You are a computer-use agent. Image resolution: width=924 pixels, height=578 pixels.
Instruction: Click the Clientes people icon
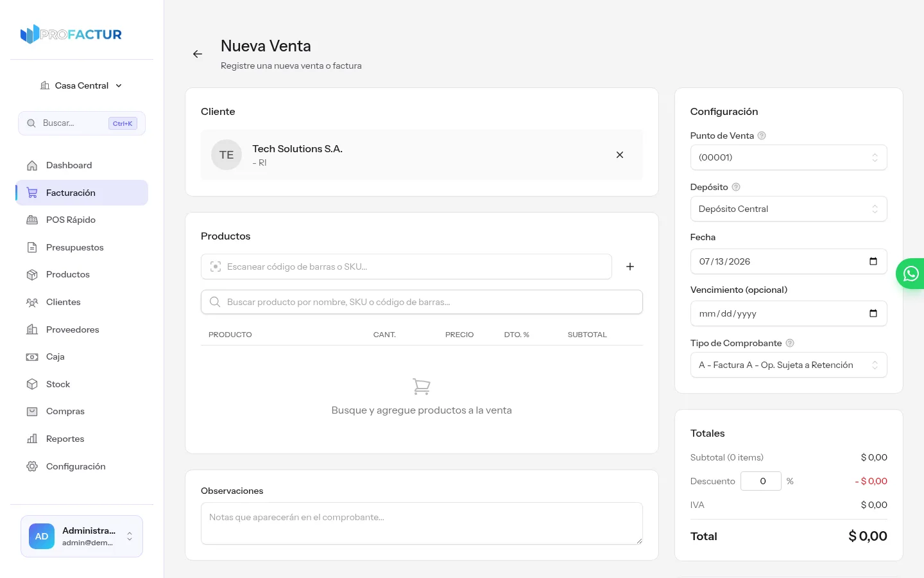coord(32,302)
